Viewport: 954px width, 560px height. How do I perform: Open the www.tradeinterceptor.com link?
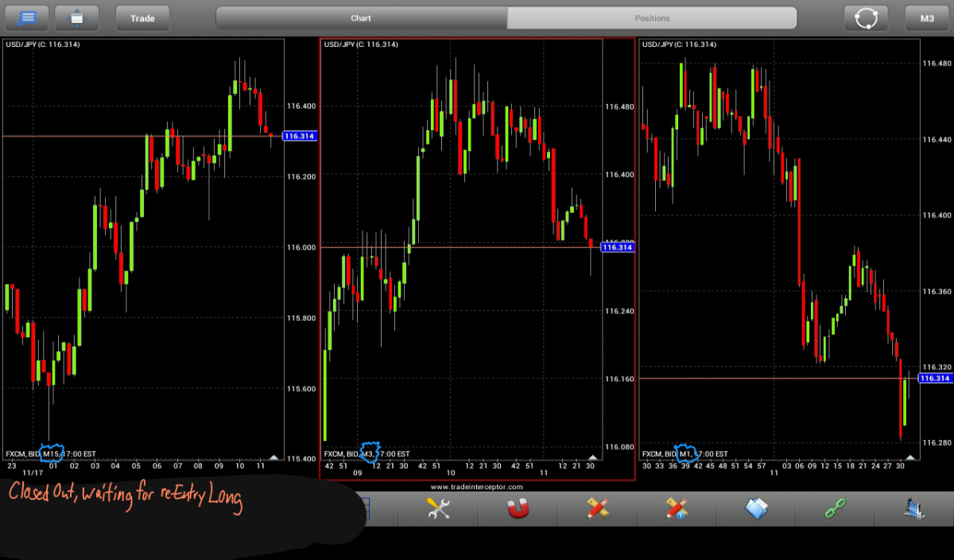coord(477,486)
